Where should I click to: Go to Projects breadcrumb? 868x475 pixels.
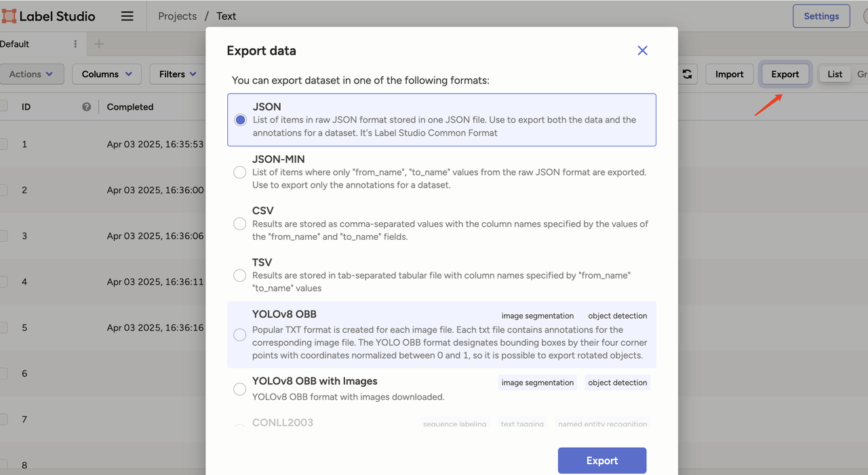pos(178,16)
